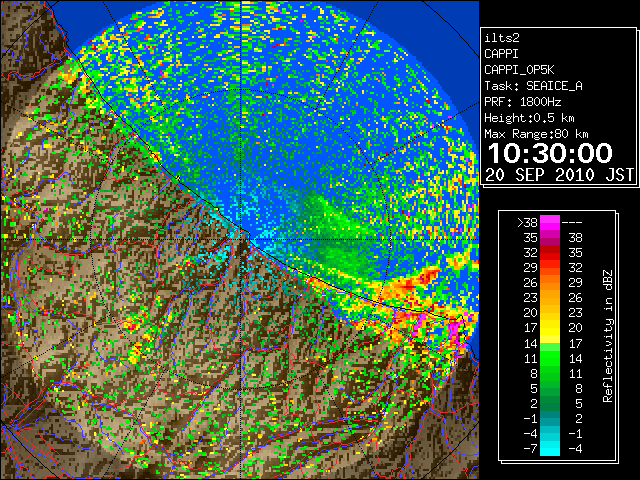Image resolution: width=640 pixels, height=480 pixels.
Task: Click the Max Range:80 km line
Action: click(x=536, y=134)
